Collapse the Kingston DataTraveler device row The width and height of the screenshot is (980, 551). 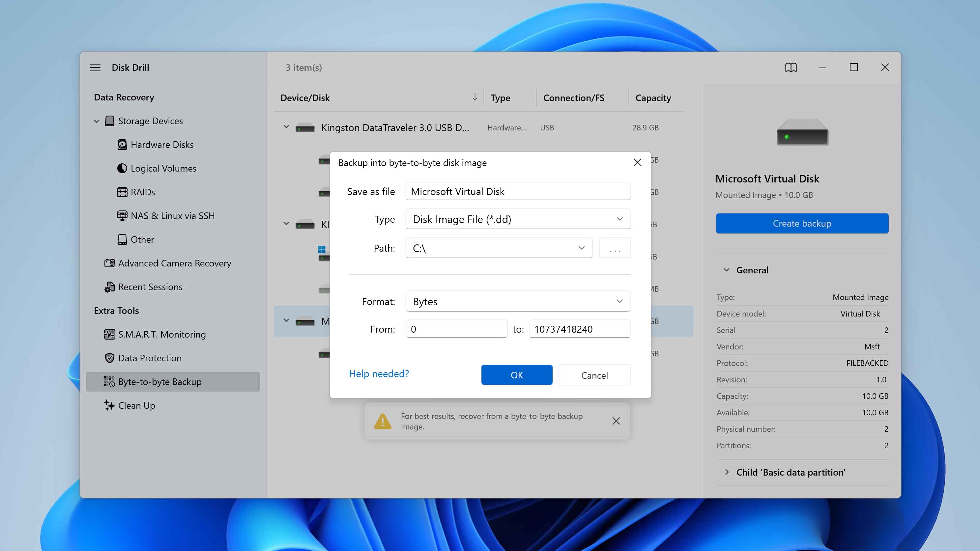tap(286, 127)
